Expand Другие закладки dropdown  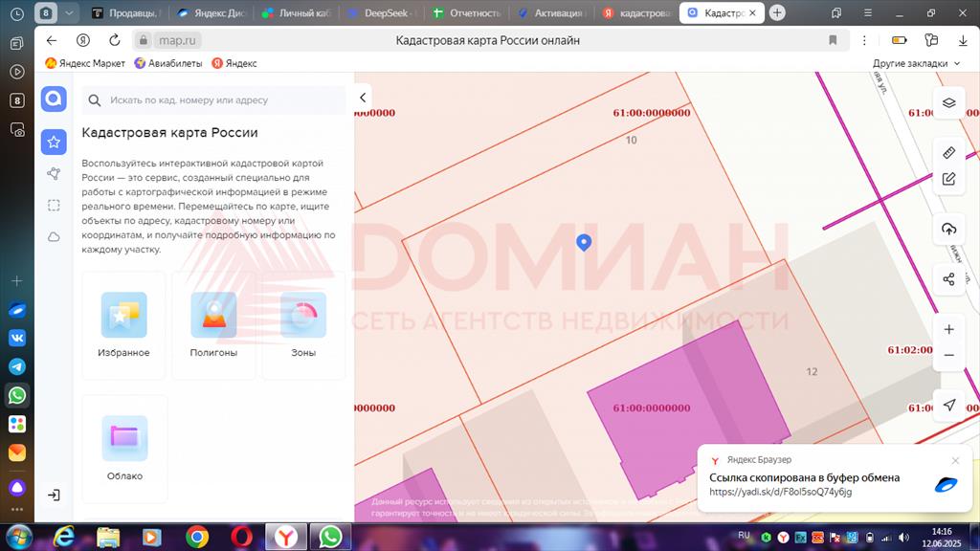click(x=916, y=63)
